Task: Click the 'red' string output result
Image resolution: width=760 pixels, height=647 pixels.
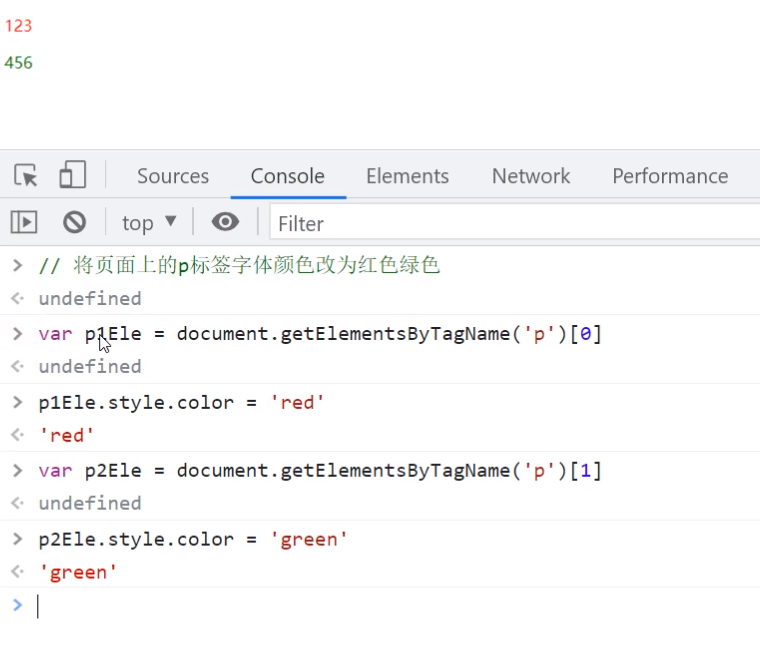Action: click(x=66, y=435)
